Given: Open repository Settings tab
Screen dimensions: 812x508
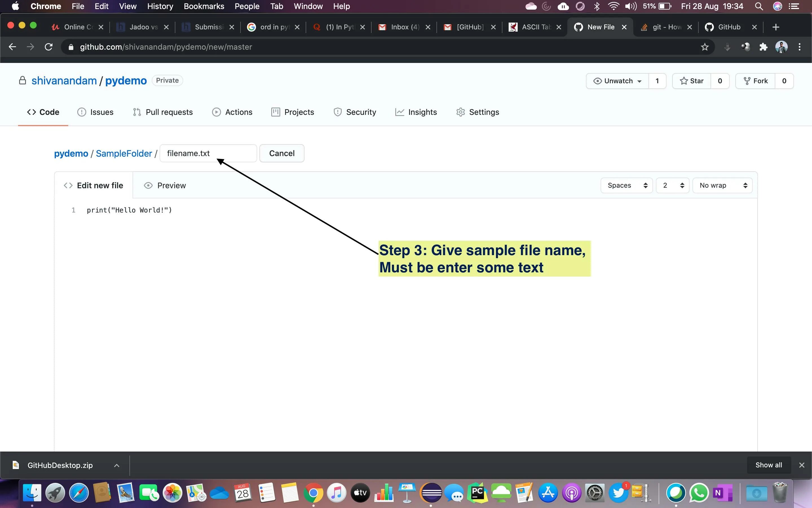Looking at the screenshot, I should (478, 112).
